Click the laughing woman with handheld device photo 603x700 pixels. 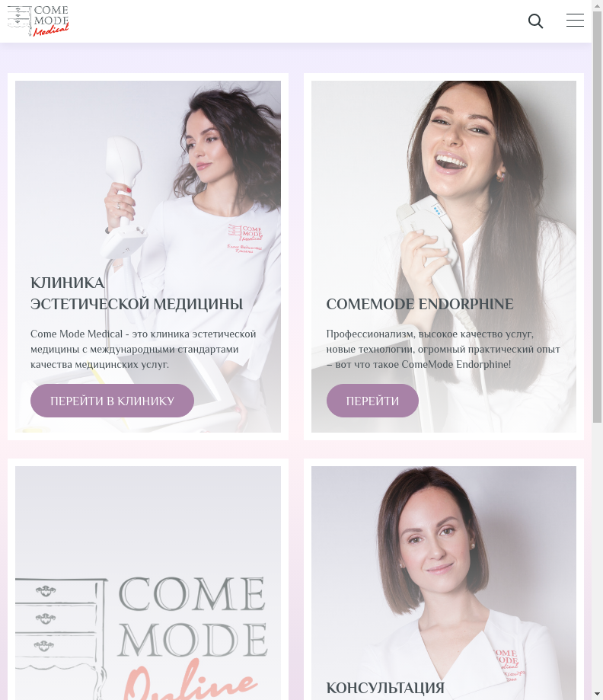(x=444, y=178)
